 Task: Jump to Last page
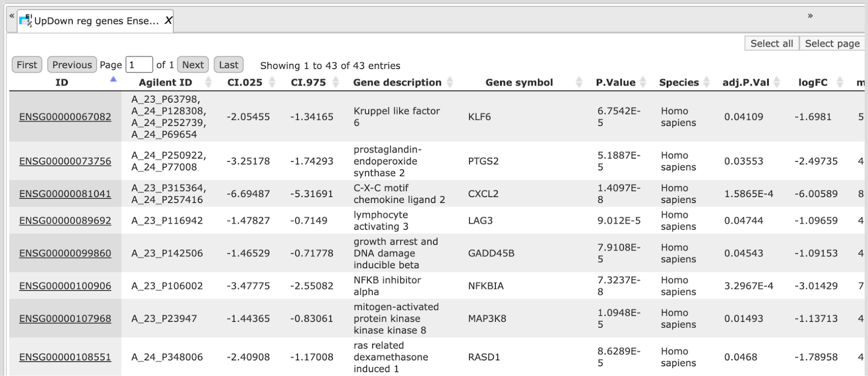tap(228, 65)
